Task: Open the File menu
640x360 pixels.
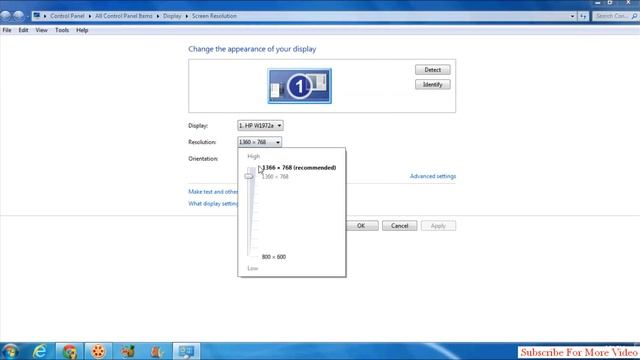Action: click(7, 30)
